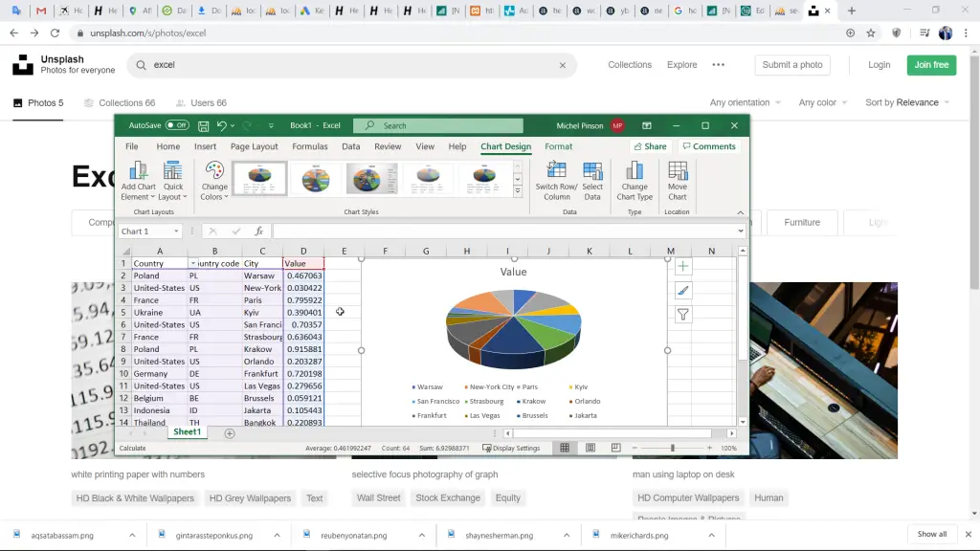
Task: Click the Chart Elements plus button
Action: [683, 267]
